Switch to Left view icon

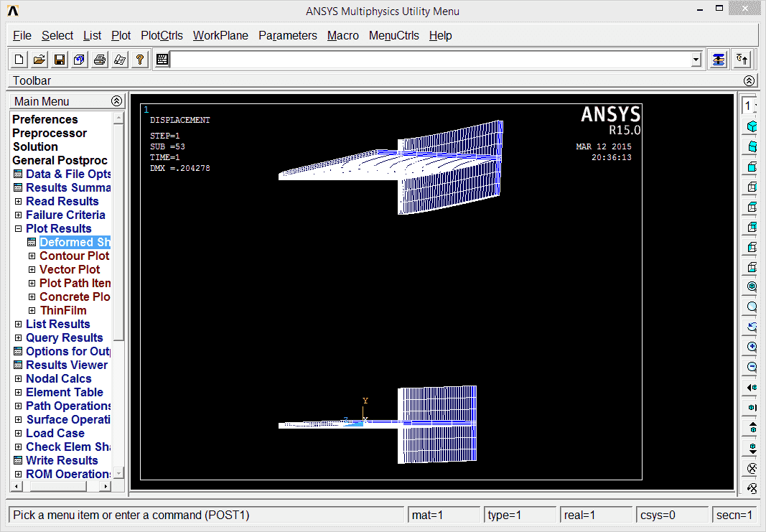coord(752,247)
